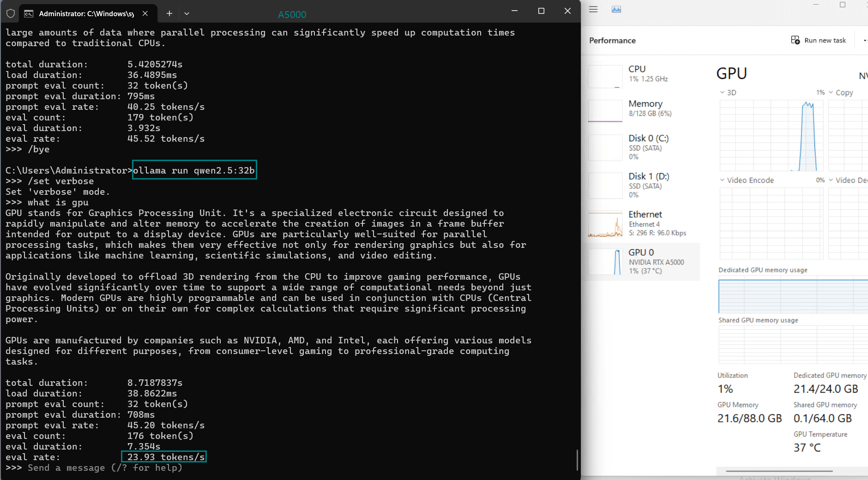
Task: Click the '/bye' command line
Action: click(x=27, y=149)
